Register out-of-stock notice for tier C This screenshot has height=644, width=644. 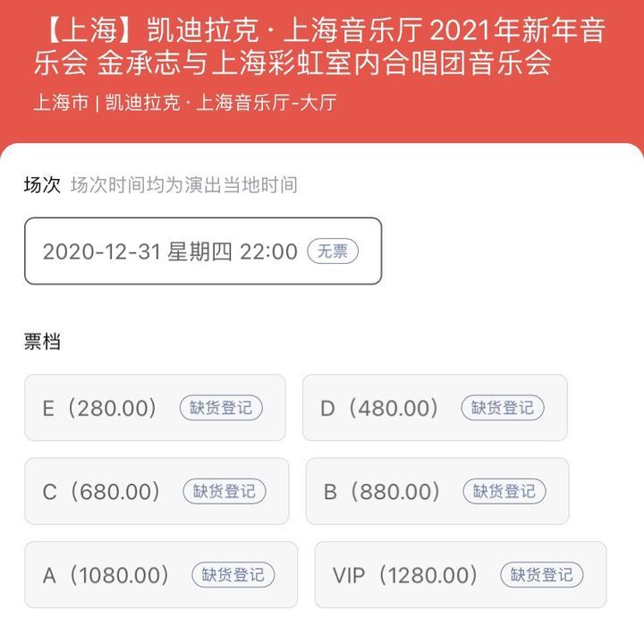(225, 492)
